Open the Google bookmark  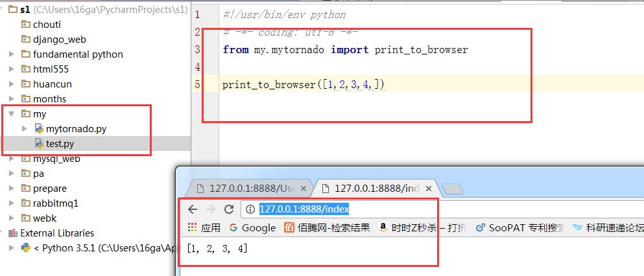click(x=252, y=227)
